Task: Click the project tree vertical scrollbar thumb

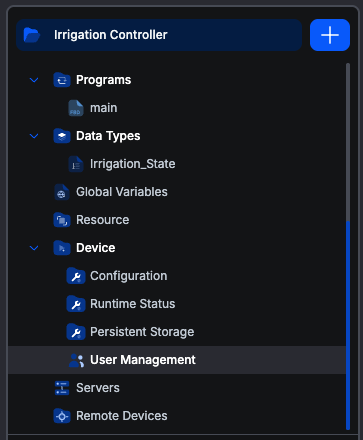Action: pyautogui.click(x=348, y=325)
